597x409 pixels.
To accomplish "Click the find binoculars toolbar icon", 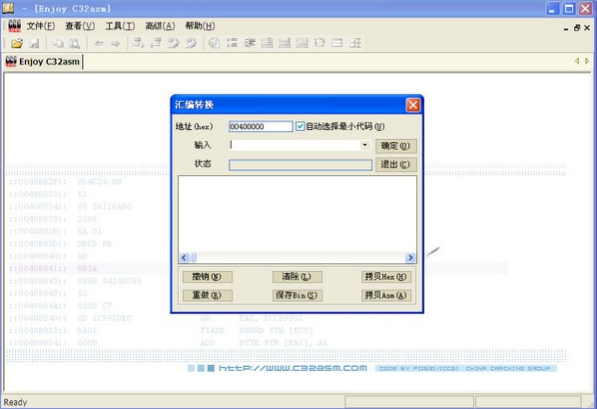I will point(75,43).
